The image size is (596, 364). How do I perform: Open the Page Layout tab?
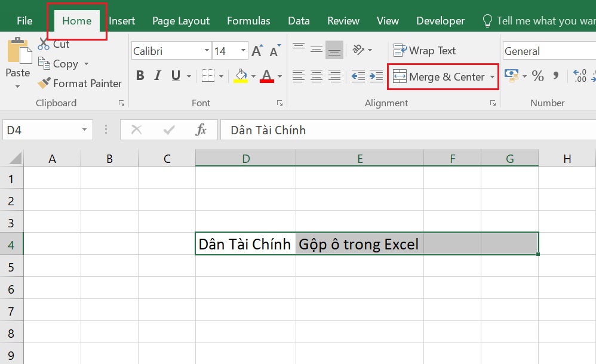pos(181,21)
